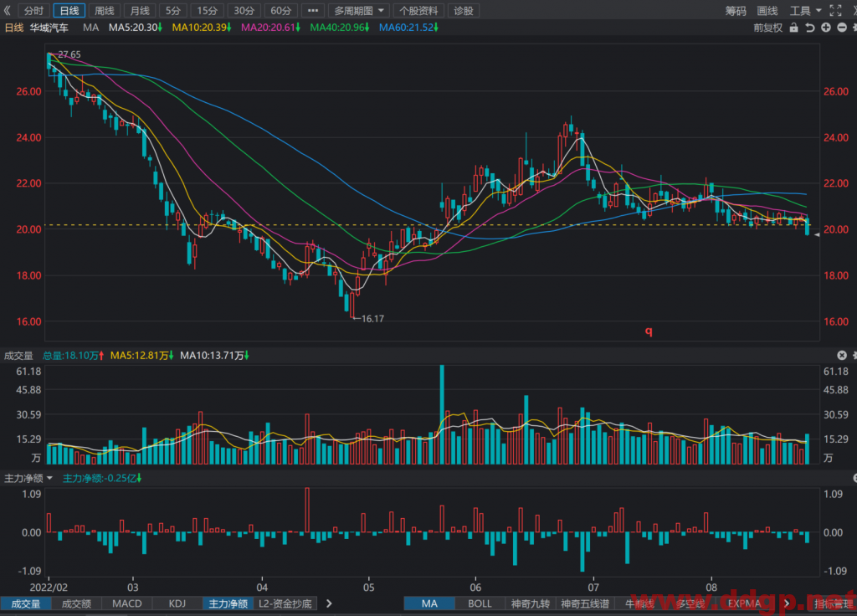Select the MA5:20.30 moving average label
Screen dimensions: 857x616
(x=136, y=28)
